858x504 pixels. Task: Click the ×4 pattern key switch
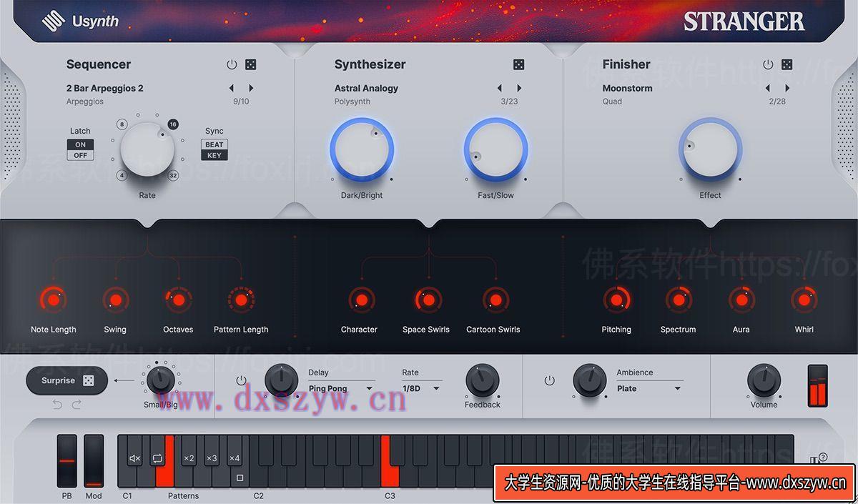[x=235, y=458]
